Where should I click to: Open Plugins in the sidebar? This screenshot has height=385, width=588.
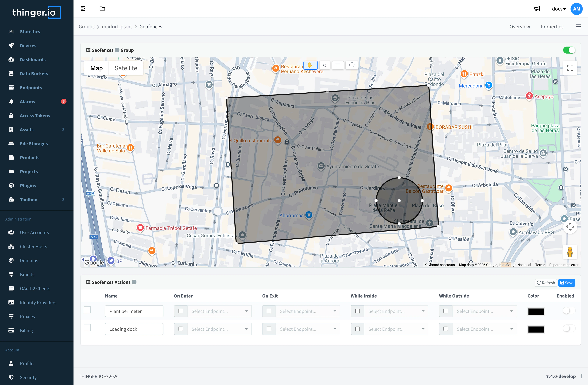point(28,185)
